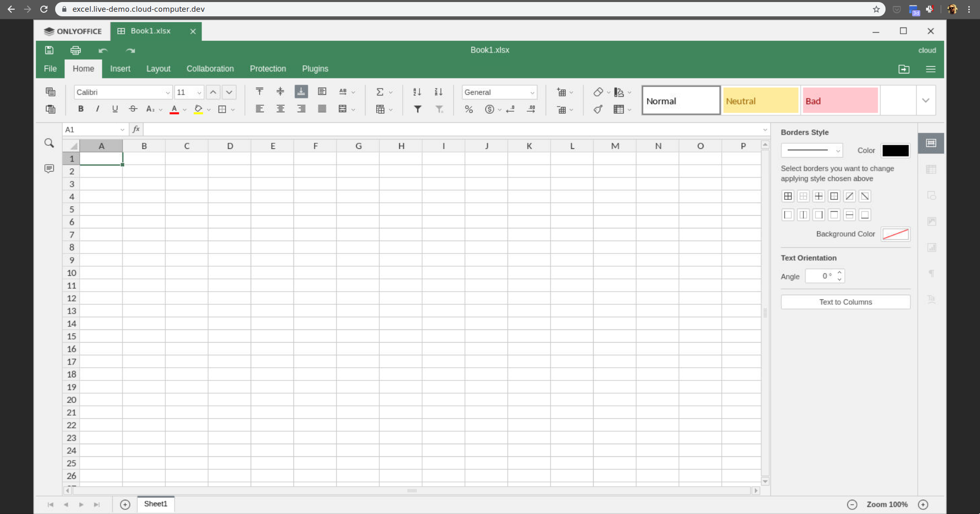Toggle bottom border in Borders Style panel
The image size is (980, 514).
click(x=865, y=215)
